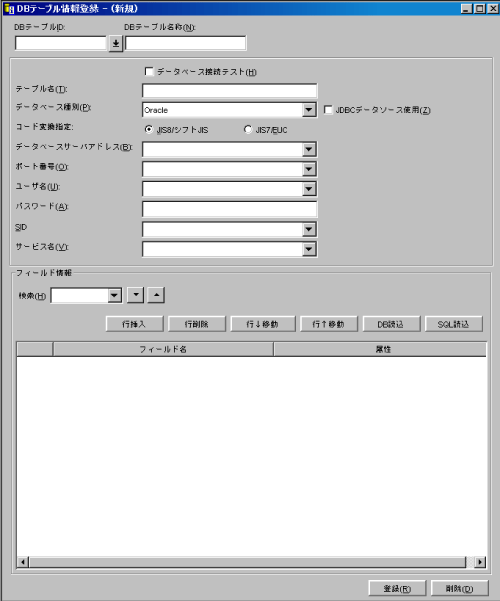The height and width of the screenshot is (601, 500).
Task: Focus the テーブル名 input field
Action: point(229,91)
